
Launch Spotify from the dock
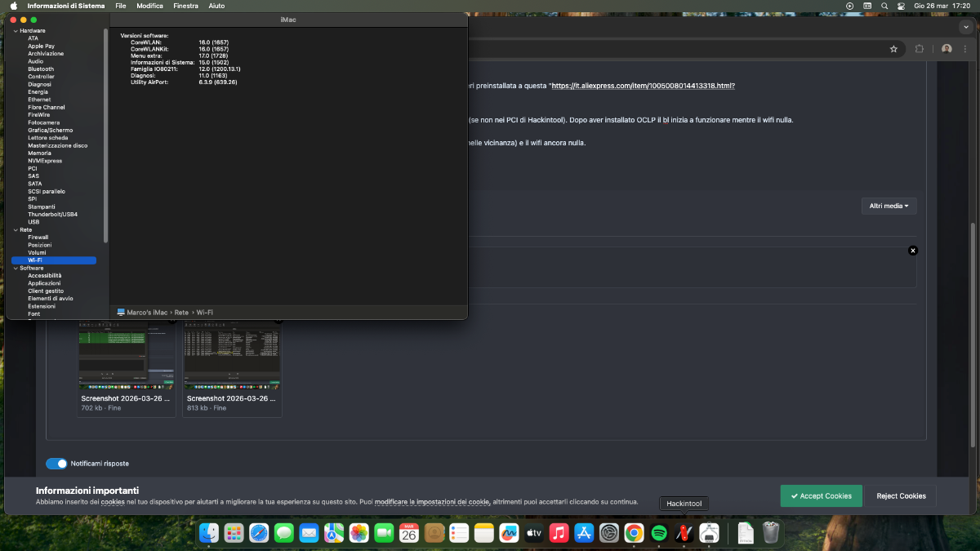click(659, 533)
